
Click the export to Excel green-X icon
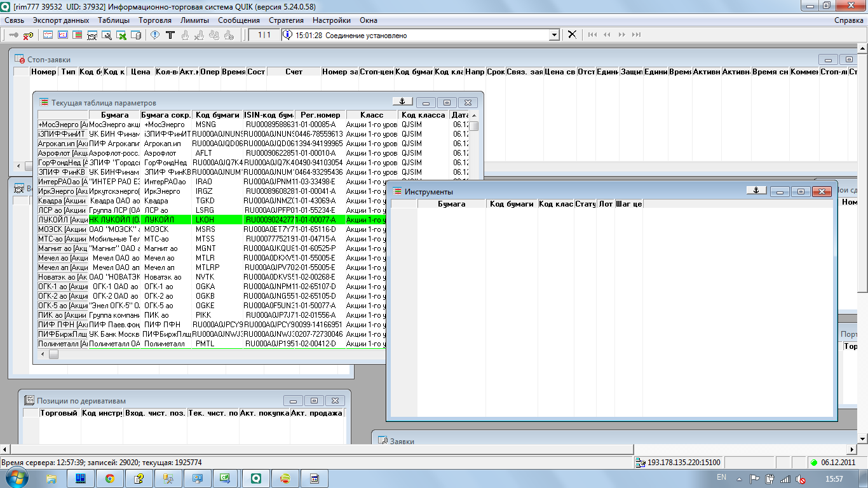(x=121, y=35)
